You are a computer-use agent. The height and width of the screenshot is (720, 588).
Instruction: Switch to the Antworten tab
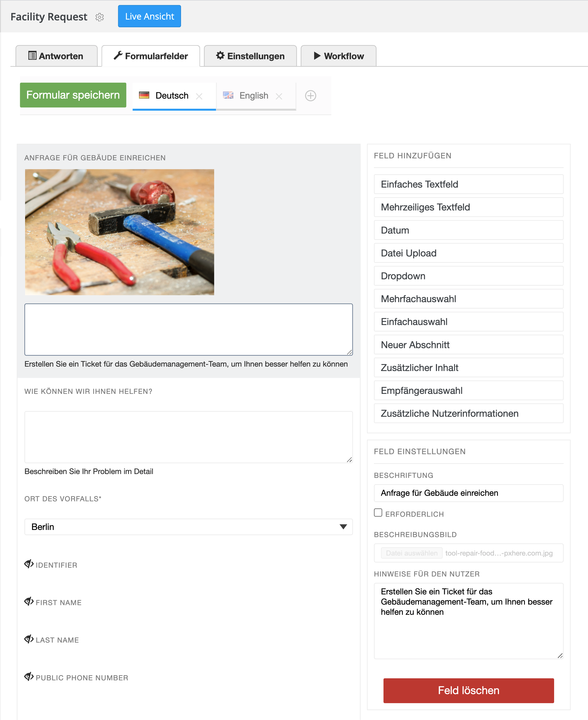(x=56, y=56)
